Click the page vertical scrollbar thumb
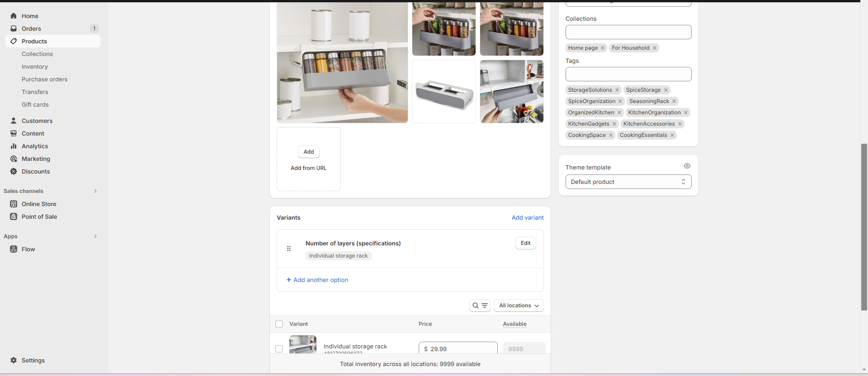 pos(864,227)
